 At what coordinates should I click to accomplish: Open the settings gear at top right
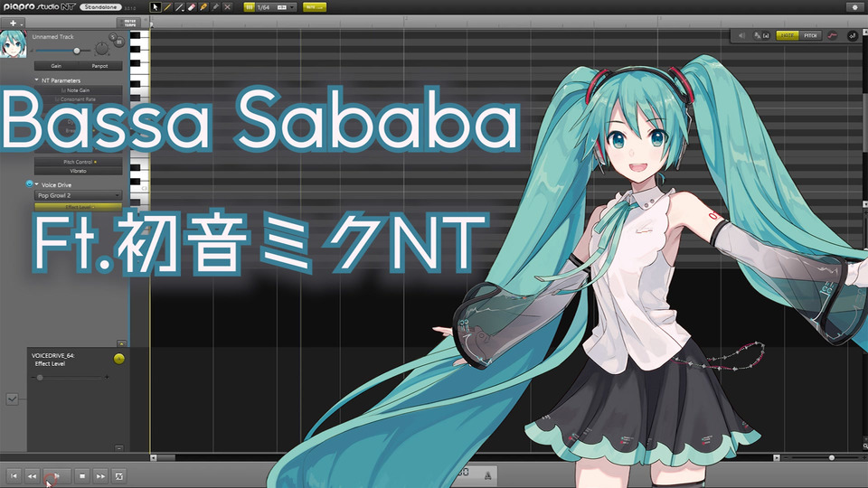854,7
